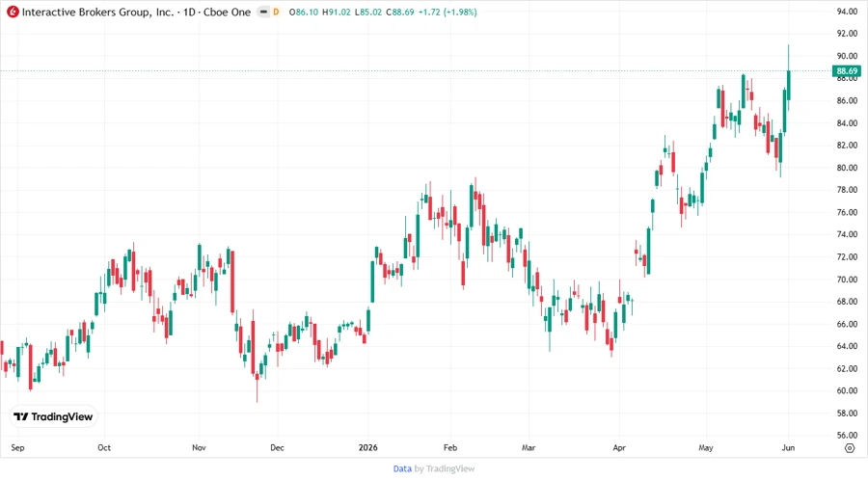Click the Sep label on time axis

tap(17, 447)
